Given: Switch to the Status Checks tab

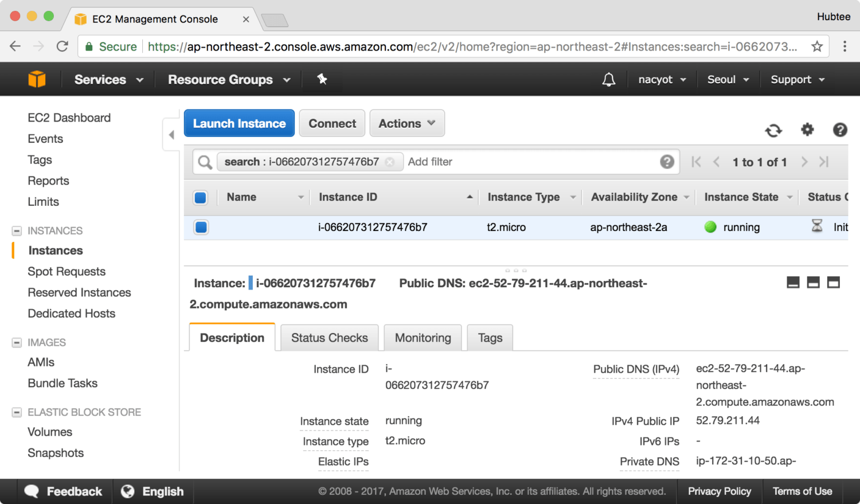Looking at the screenshot, I should point(330,338).
